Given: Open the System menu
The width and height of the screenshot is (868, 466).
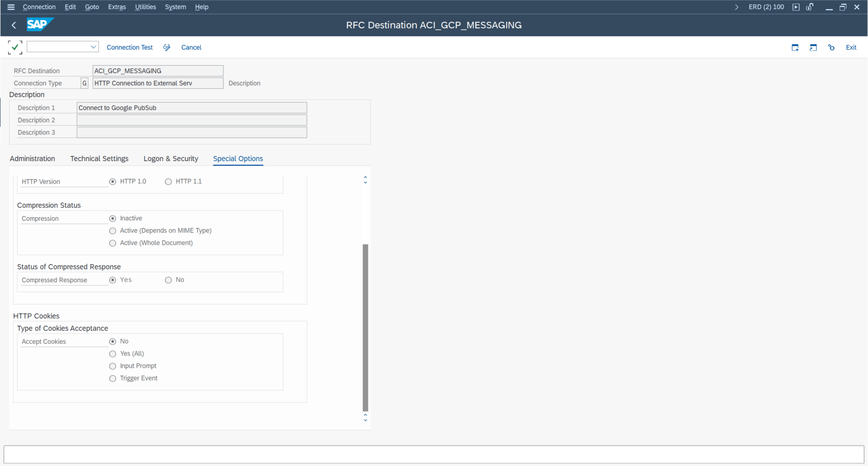Looking at the screenshot, I should tap(175, 7).
